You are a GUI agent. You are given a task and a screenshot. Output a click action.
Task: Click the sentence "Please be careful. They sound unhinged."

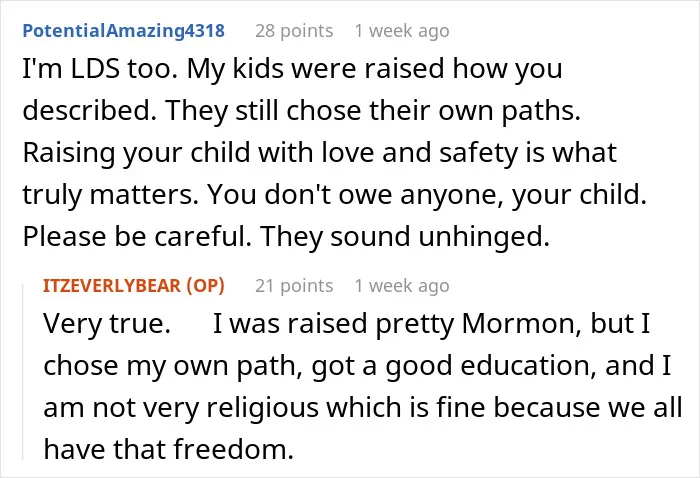(286, 237)
